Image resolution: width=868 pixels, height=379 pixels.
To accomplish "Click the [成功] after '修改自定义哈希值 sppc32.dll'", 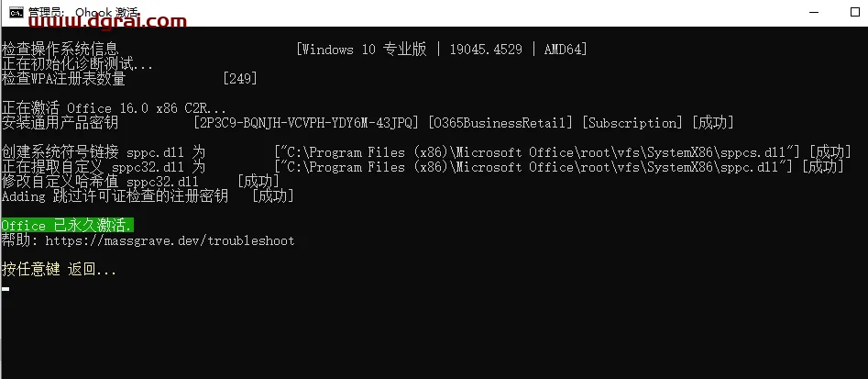I will pyautogui.click(x=258, y=181).
